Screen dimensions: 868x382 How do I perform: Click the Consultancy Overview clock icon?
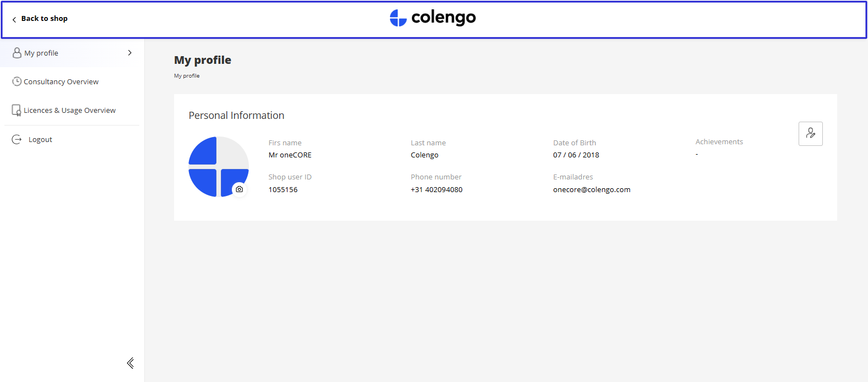tap(17, 81)
